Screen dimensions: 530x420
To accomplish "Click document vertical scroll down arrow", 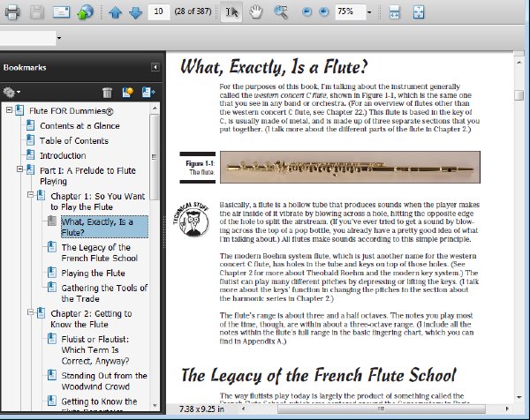I will click(x=519, y=397).
